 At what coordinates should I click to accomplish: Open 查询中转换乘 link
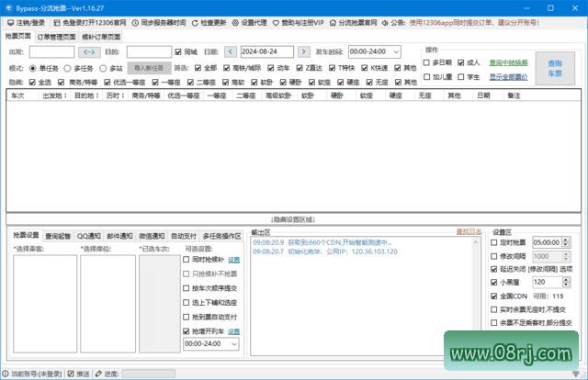click(x=508, y=62)
